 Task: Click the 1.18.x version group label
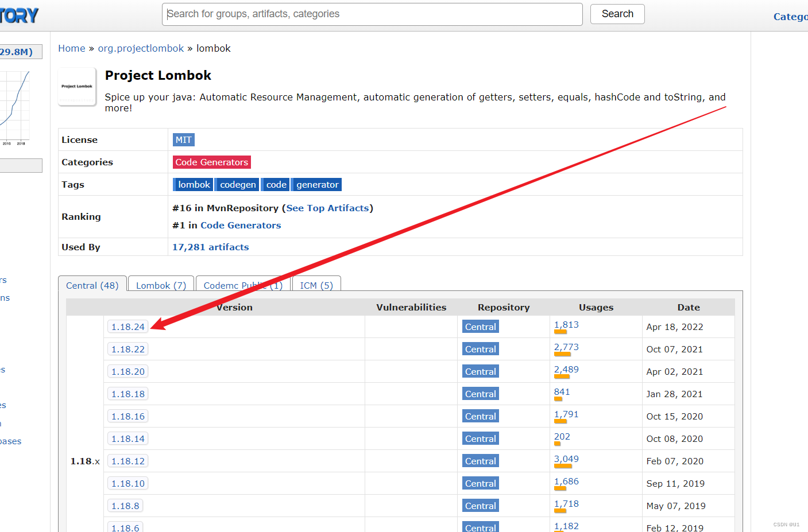click(x=85, y=461)
